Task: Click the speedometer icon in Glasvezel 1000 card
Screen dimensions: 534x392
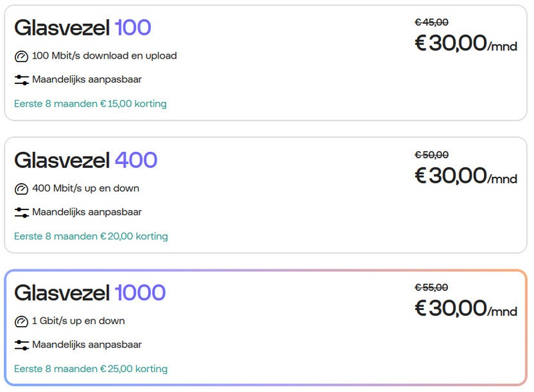Action: 21,321
